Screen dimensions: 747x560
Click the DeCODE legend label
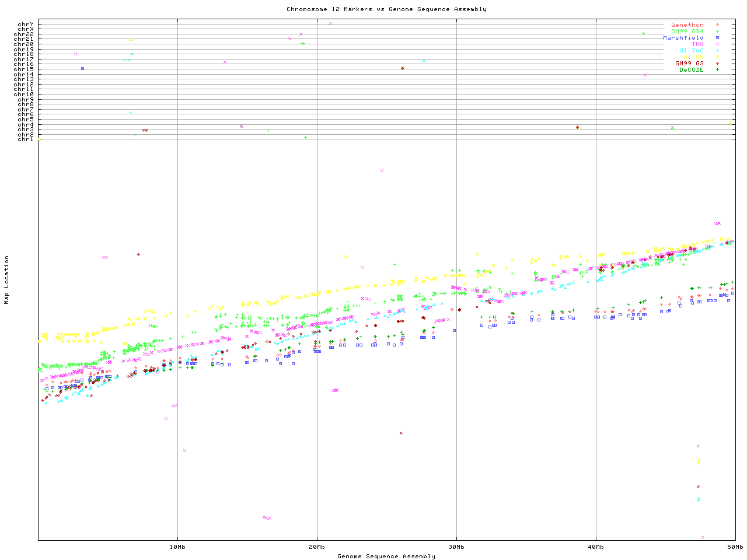pos(691,70)
